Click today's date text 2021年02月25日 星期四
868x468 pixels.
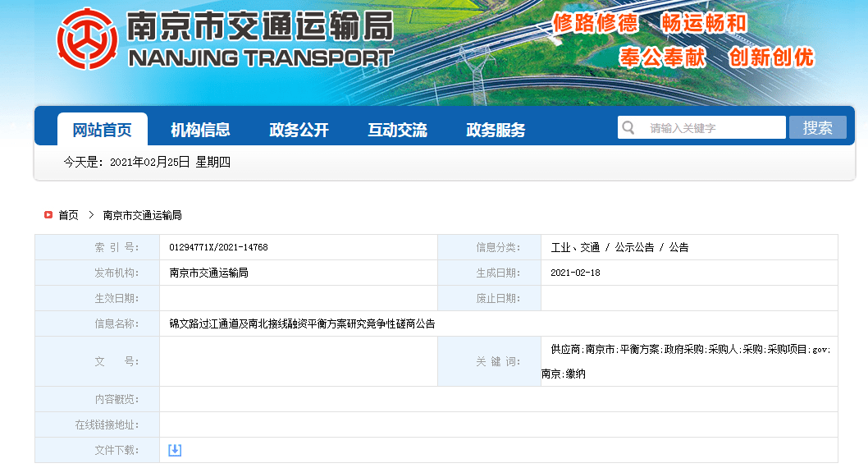point(170,162)
